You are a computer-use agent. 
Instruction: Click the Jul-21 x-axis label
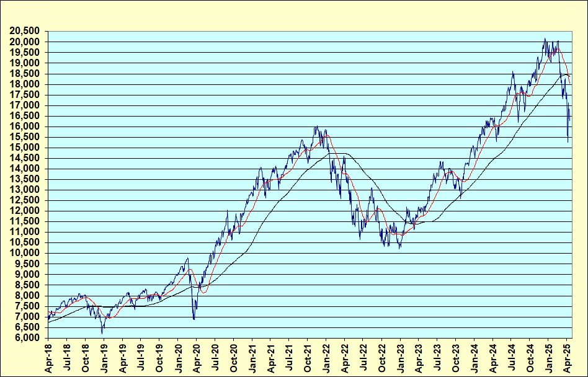click(x=289, y=359)
